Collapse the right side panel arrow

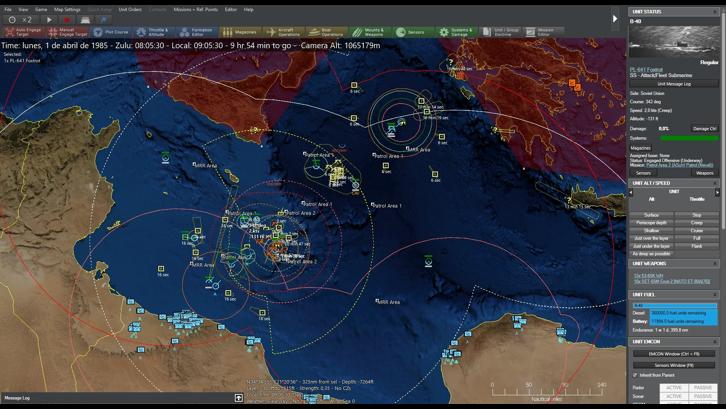point(615,19)
